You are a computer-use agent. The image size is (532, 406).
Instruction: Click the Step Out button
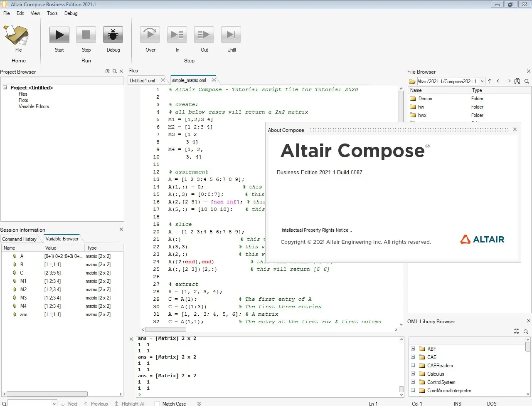[x=204, y=35]
